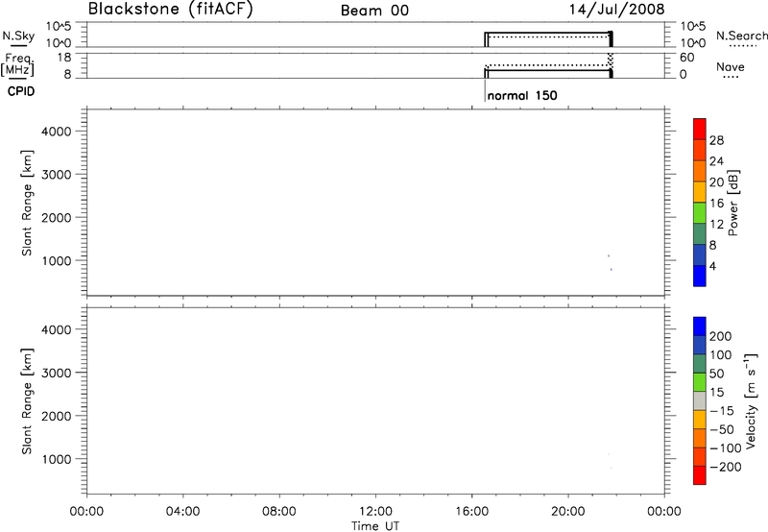Click the Velocity [m s-1] colorbar title
This screenshot has height=532, width=768.
(751, 401)
